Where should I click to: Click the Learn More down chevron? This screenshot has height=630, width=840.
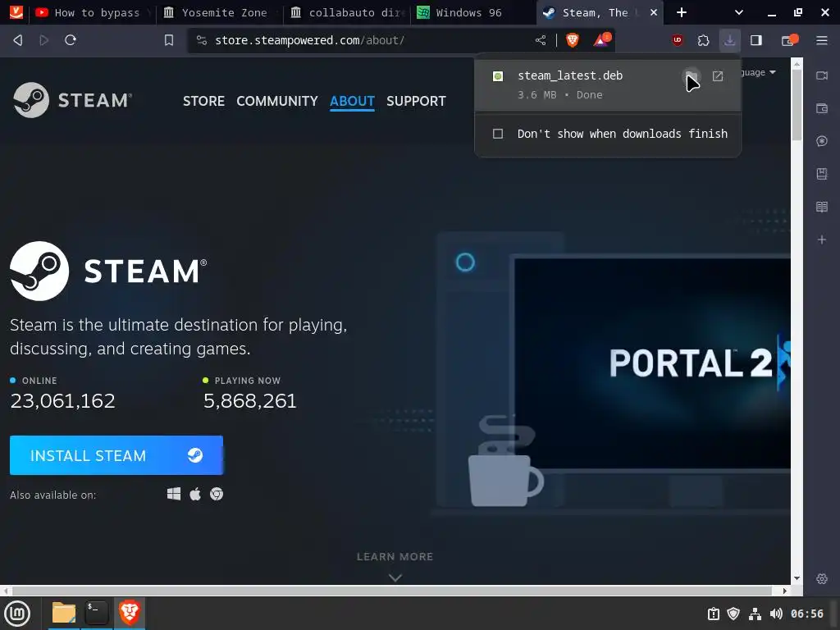tap(395, 577)
